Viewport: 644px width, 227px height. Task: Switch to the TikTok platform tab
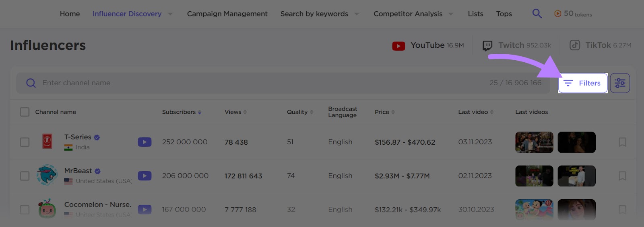click(x=600, y=45)
